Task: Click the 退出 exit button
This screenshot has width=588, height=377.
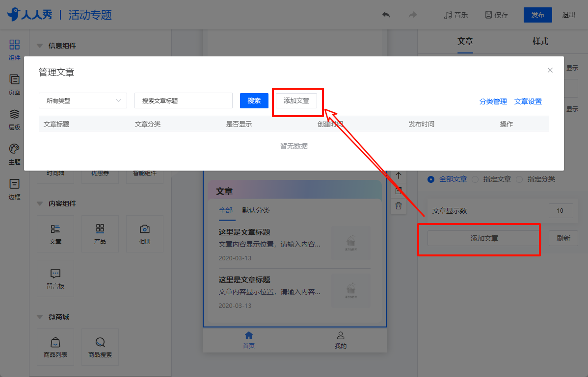Action: 568,15
